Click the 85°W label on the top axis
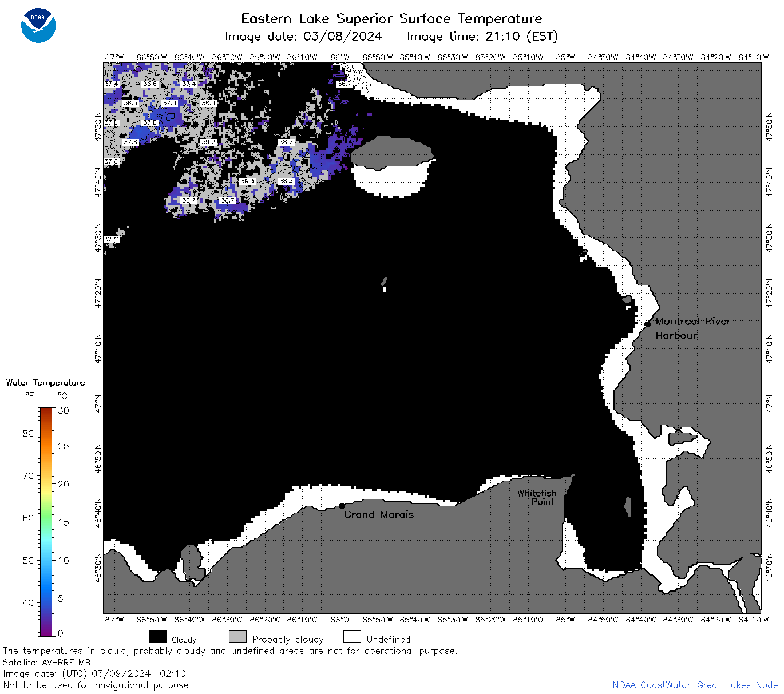This screenshot has height=694, width=784. tap(565, 57)
